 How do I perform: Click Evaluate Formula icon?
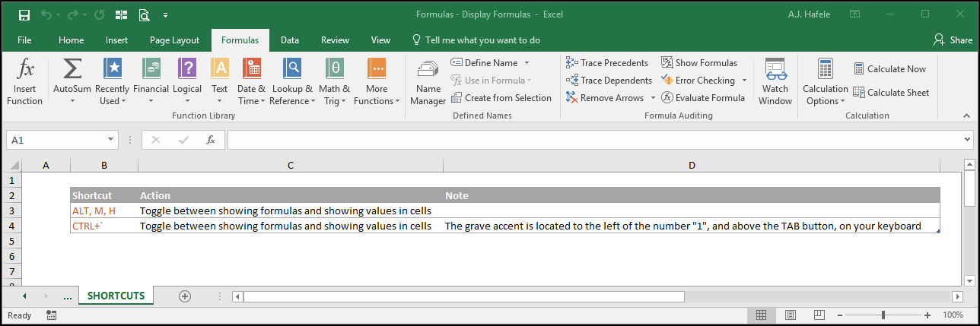pyautogui.click(x=667, y=98)
